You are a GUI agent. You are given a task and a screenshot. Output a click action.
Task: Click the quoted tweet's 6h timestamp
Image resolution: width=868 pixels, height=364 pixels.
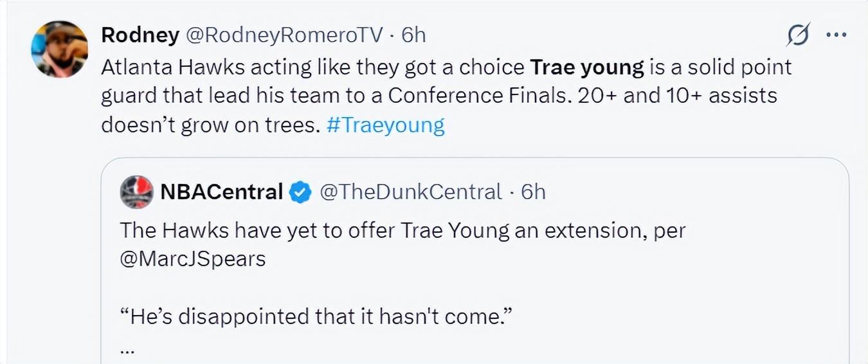533,192
